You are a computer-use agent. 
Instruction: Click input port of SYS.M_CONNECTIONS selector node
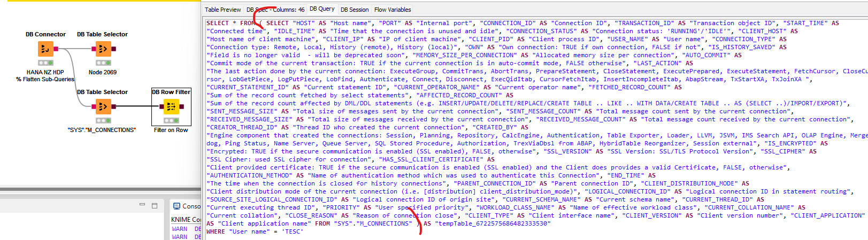tap(94, 107)
